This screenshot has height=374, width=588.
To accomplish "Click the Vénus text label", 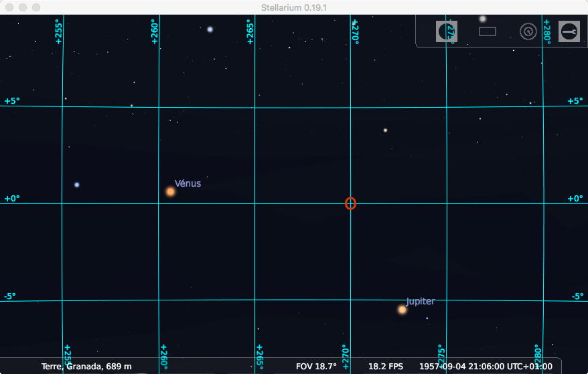I will coord(188,183).
